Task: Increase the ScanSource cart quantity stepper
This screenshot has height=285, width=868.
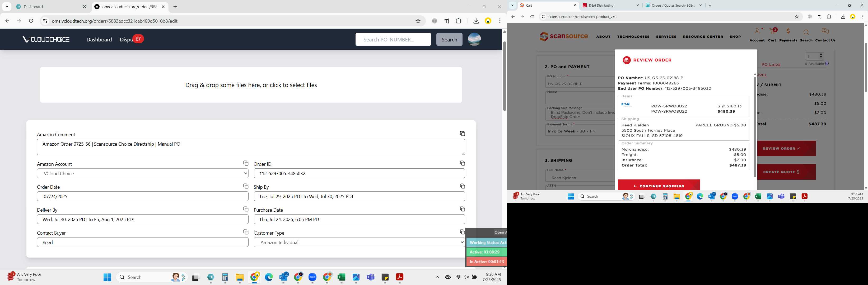Action: 821,54
